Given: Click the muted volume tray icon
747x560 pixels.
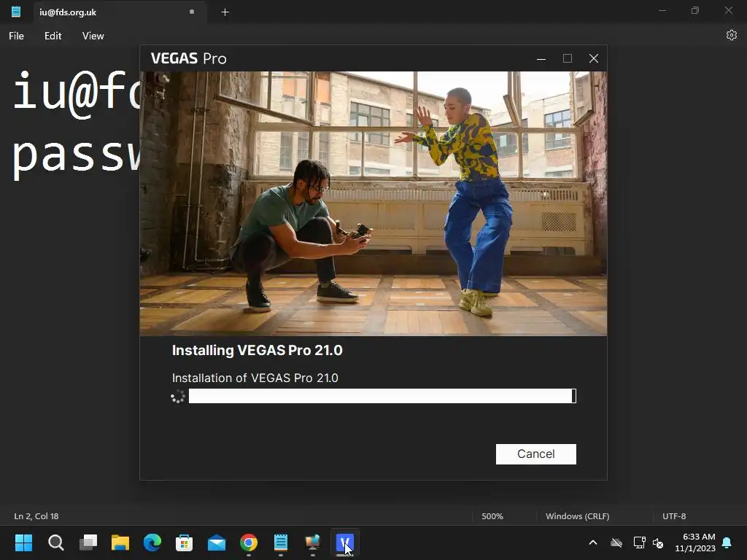Looking at the screenshot, I should (x=658, y=542).
